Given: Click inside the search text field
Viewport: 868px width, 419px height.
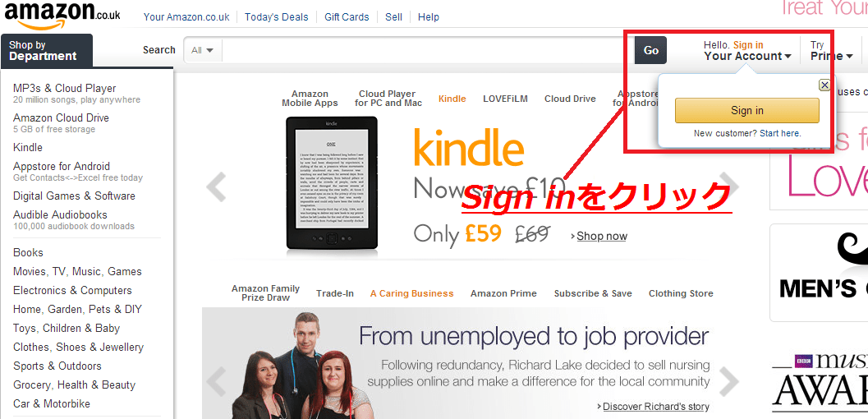Looking at the screenshot, I should click(427, 50).
